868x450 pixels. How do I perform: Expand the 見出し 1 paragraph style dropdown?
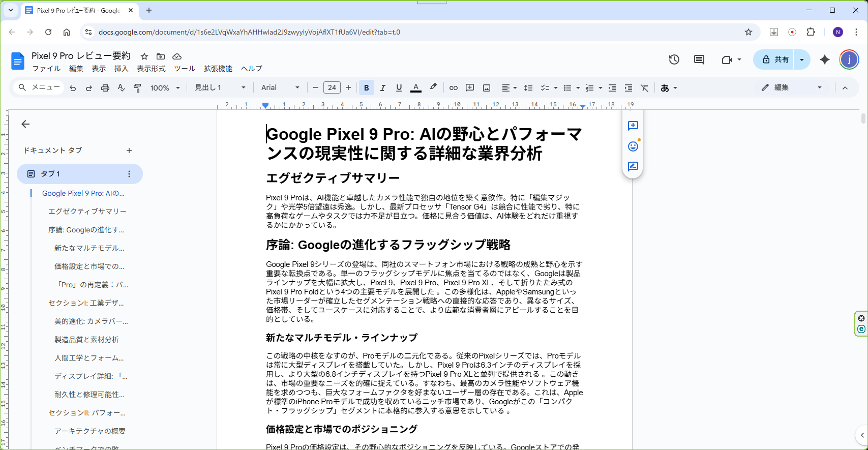[x=220, y=88]
